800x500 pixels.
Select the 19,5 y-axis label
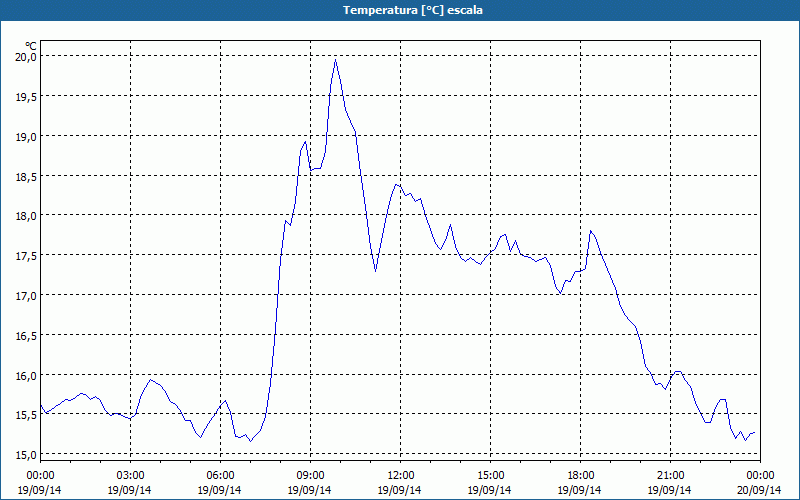click(26, 96)
